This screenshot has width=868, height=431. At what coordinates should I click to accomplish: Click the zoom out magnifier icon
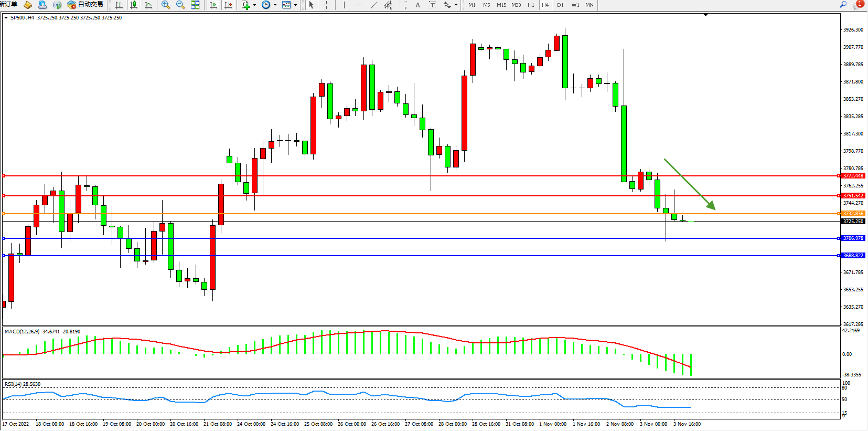(180, 5)
